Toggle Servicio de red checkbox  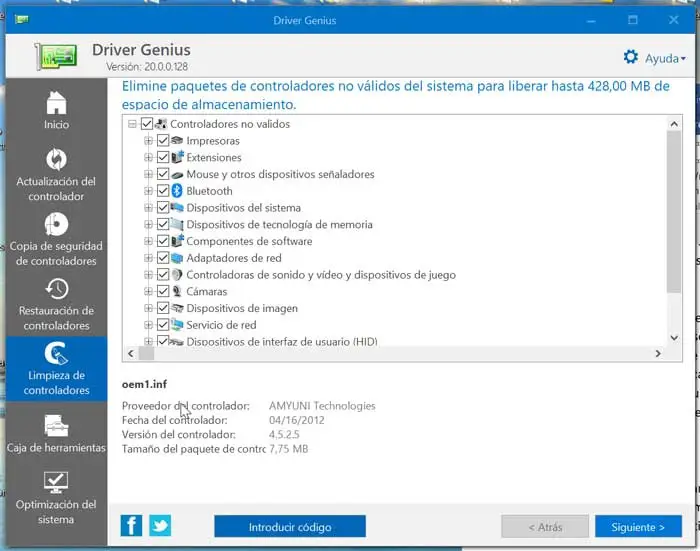tap(163, 325)
